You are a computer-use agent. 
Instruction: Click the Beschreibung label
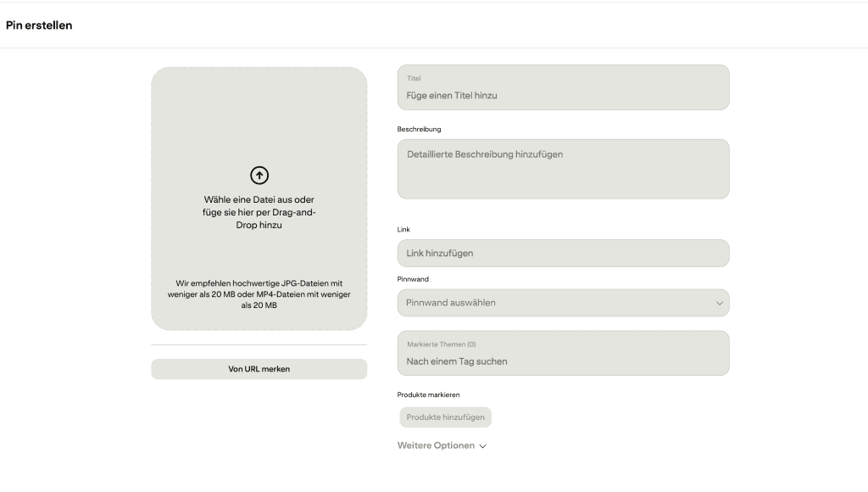pos(419,129)
